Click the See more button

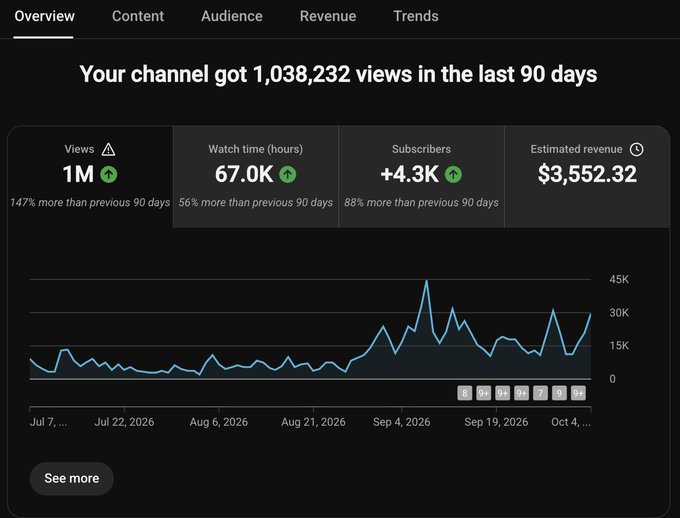(x=72, y=478)
